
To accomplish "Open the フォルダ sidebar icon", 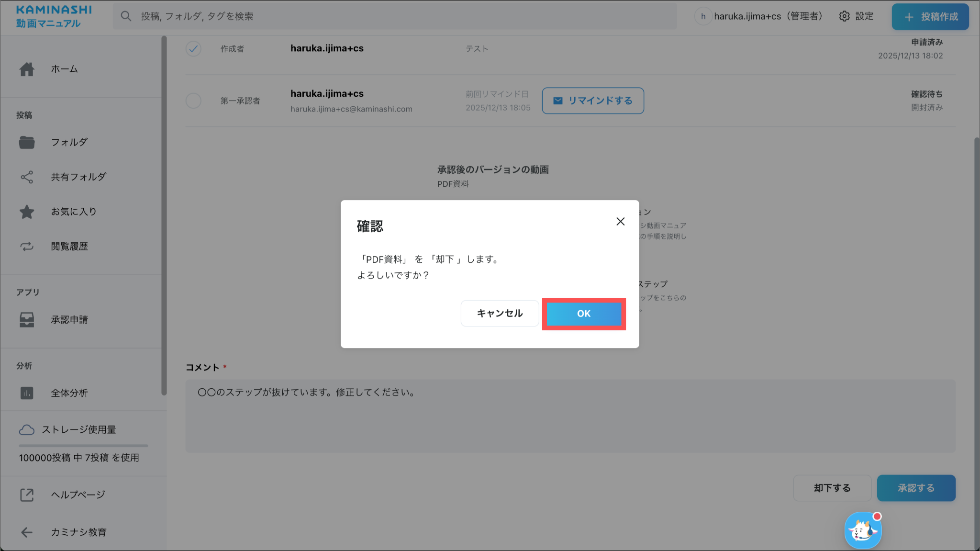I will [x=27, y=142].
